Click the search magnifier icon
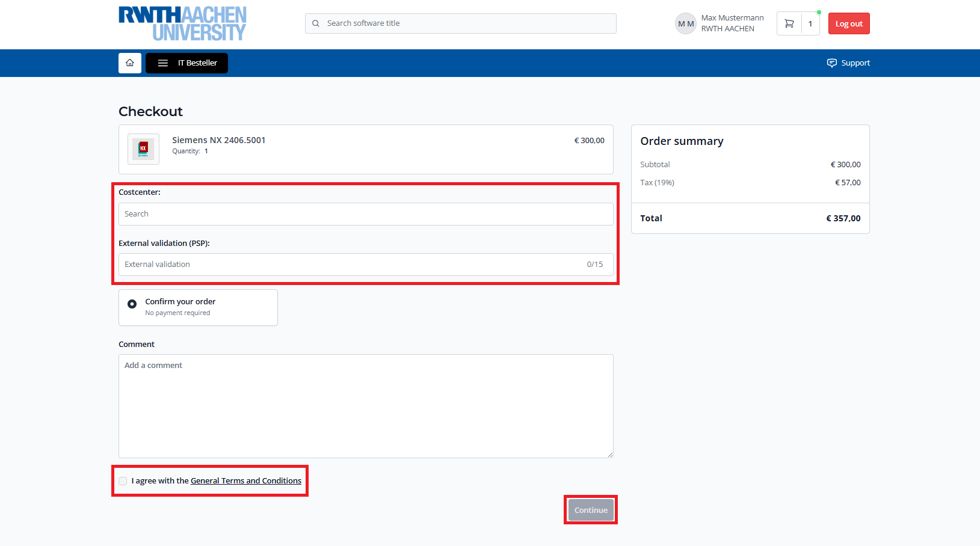 point(316,23)
